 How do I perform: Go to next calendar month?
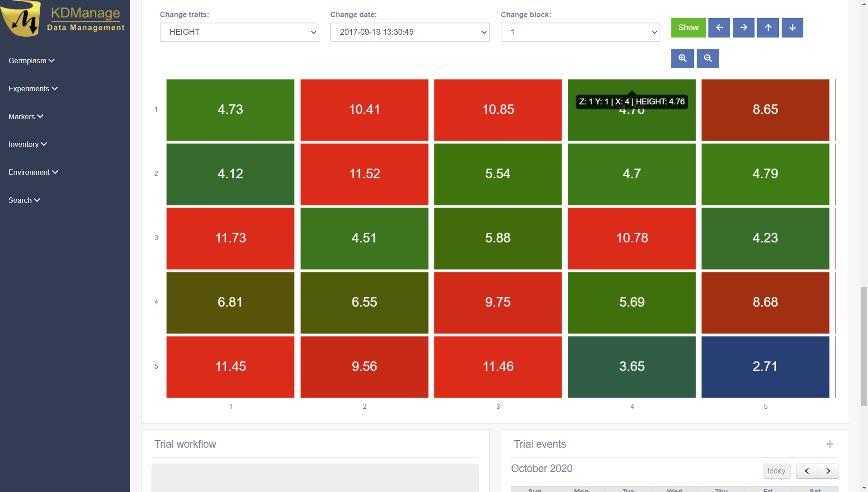828,471
